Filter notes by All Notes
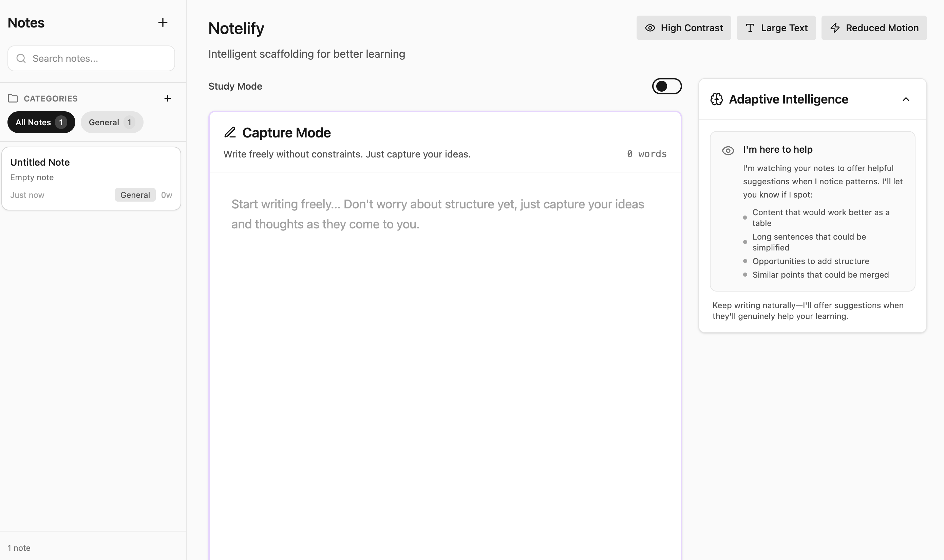The width and height of the screenshot is (944, 560). pyautogui.click(x=41, y=122)
